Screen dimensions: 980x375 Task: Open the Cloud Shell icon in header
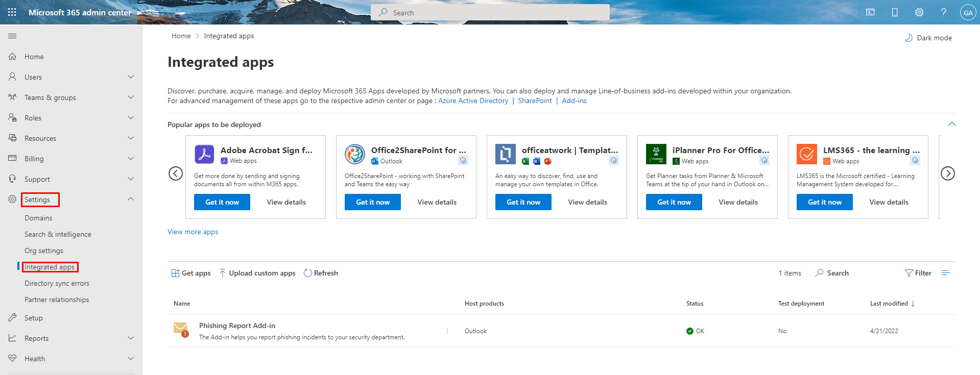point(870,12)
